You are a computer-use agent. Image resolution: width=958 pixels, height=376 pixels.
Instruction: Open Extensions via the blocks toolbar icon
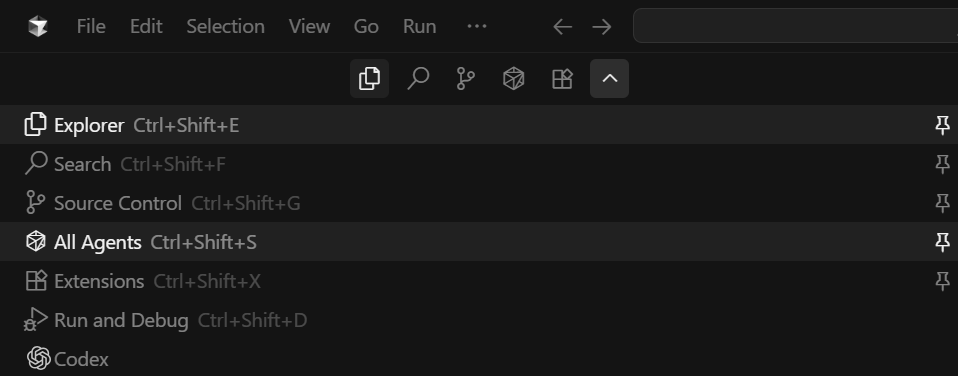pos(561,78)
